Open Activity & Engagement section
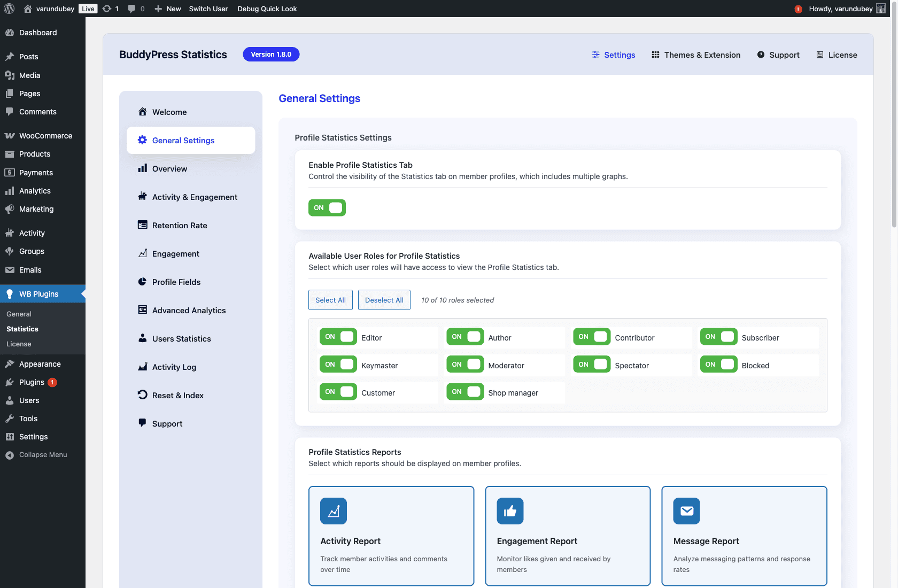Image resolution: width=898 pixels, height=588 pixels. (191, 197)
